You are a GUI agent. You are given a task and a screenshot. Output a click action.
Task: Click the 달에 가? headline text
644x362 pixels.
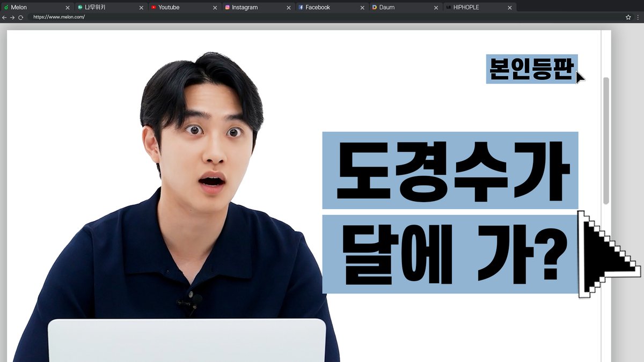coord(450,254)
